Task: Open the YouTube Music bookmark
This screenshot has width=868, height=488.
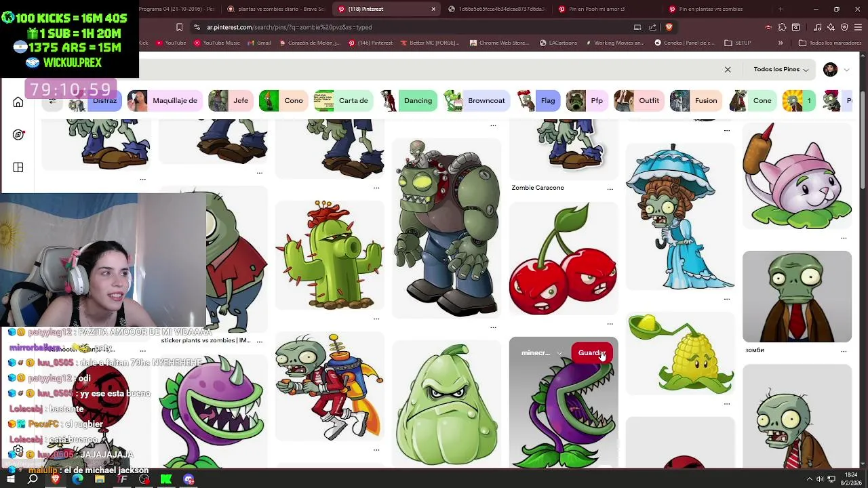Action: (x=217, y=43)
